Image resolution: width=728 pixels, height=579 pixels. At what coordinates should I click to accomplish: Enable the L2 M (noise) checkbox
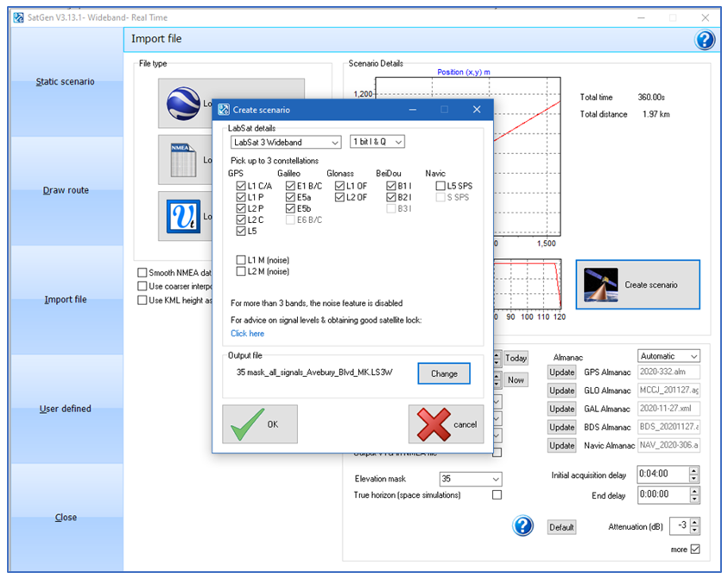pyautogui.click(x=241, y=271)
